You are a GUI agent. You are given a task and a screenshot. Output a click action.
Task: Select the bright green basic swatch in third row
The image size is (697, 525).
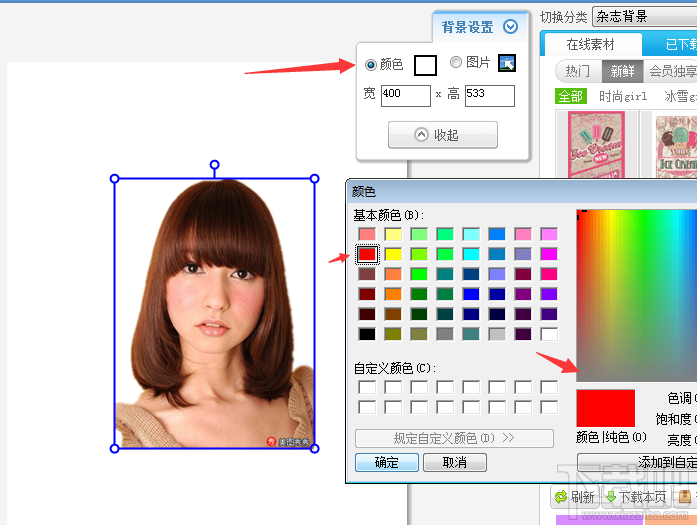(x=419, y=274)
